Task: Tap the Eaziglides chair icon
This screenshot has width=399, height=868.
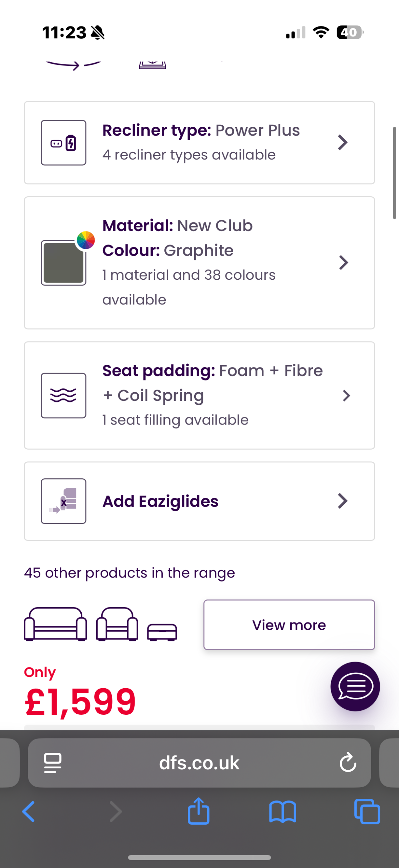Action: pos(63,501)
